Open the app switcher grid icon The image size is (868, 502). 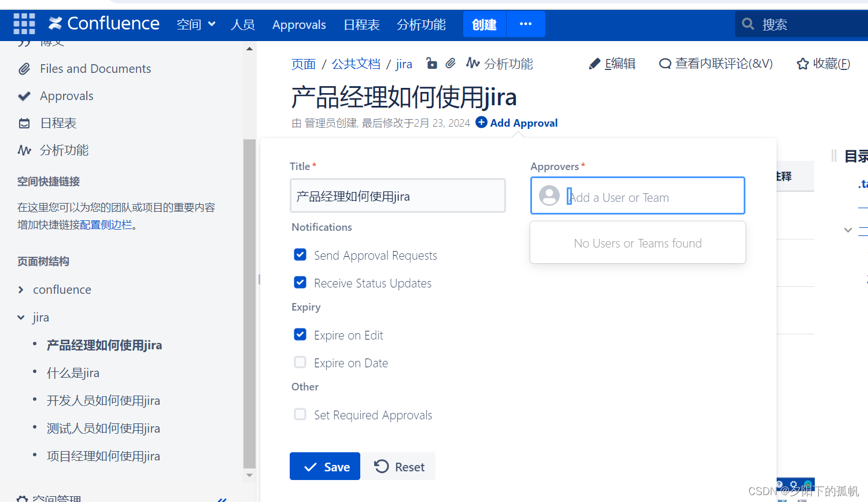click(24, 24)
